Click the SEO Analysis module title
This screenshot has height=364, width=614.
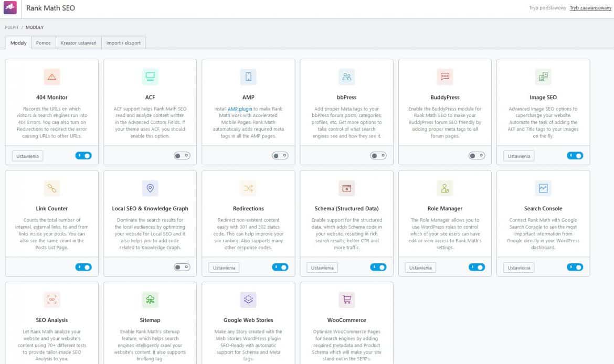pyautogui.click(x=51, y=320)
